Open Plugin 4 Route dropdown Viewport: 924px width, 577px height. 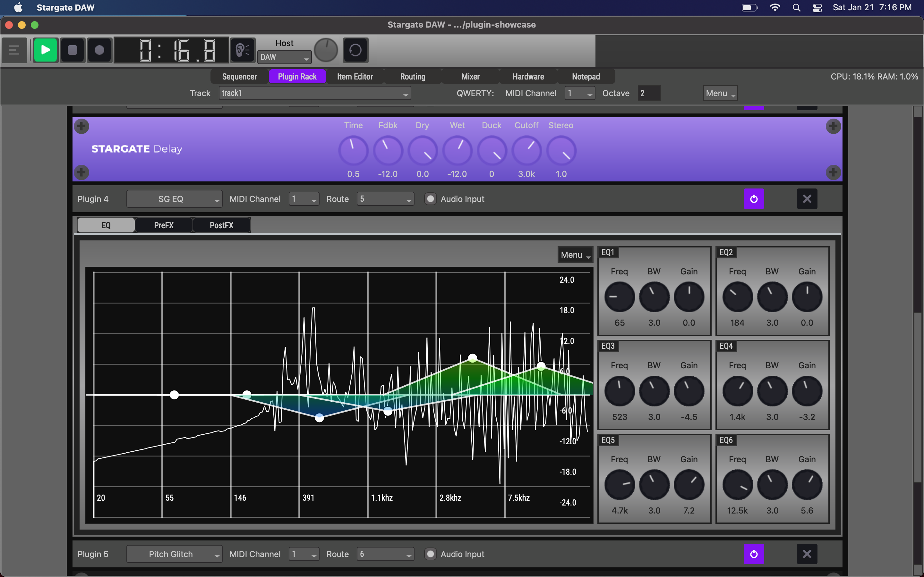coord(385,199)
